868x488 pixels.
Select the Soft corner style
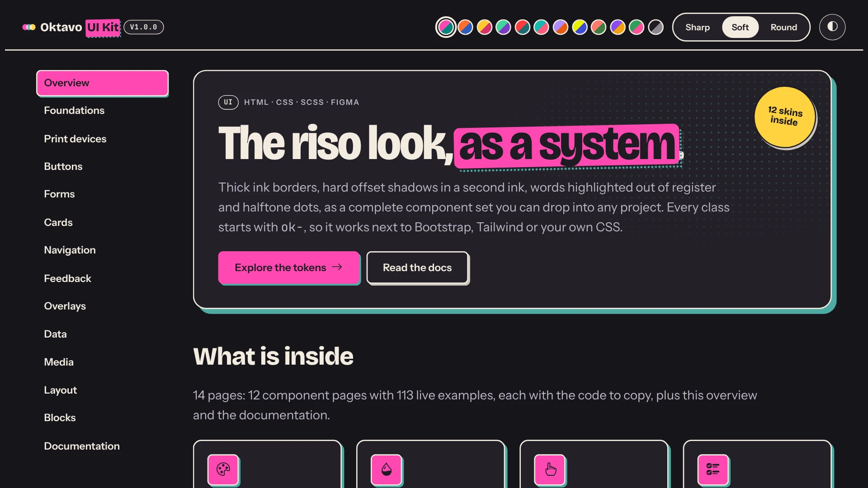pyautogui.click(x=740, y=27)
